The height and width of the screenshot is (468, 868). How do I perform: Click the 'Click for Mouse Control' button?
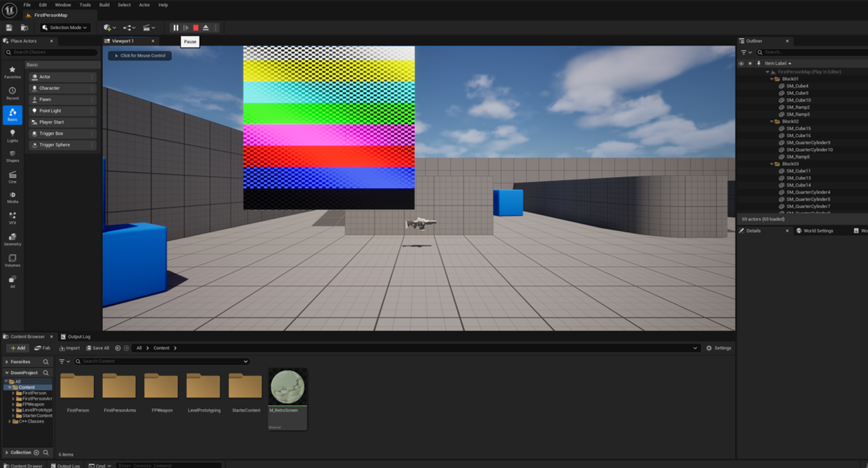140,55
